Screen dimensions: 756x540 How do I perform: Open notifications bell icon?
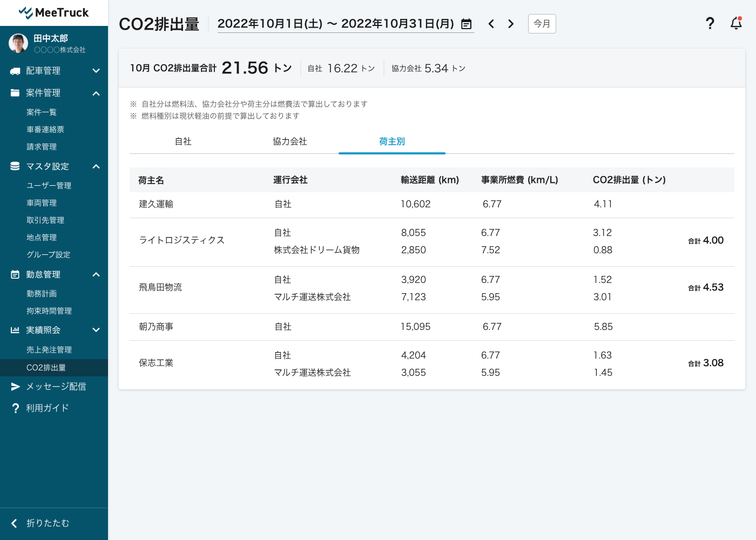[736, 23]
